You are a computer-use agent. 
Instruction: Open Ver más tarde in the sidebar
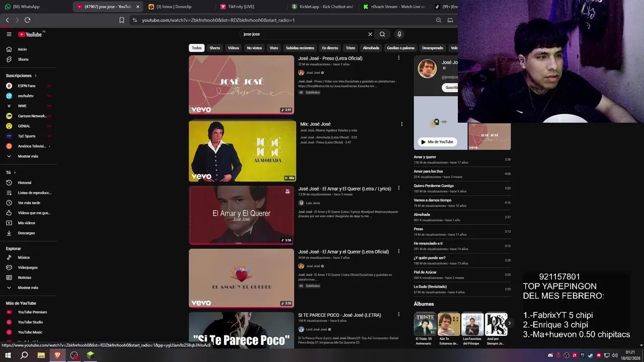pos(28,203)
